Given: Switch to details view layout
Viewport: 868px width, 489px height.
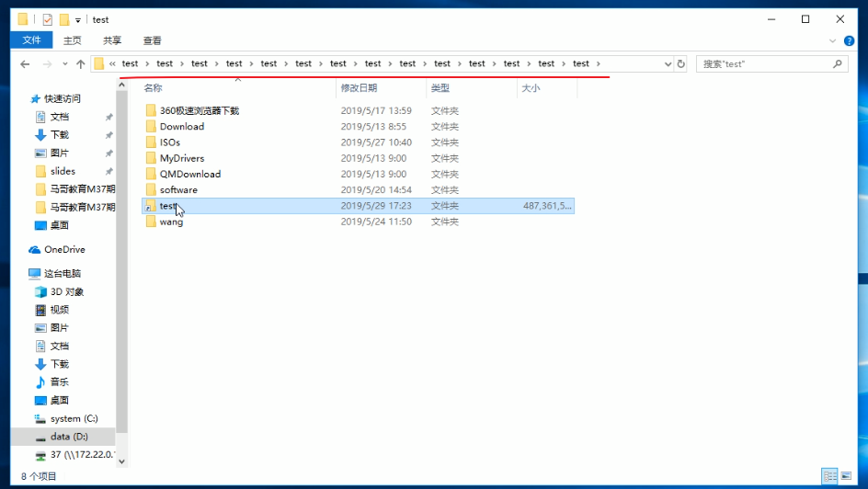Looking at the screenshot, I should (830, 476).
